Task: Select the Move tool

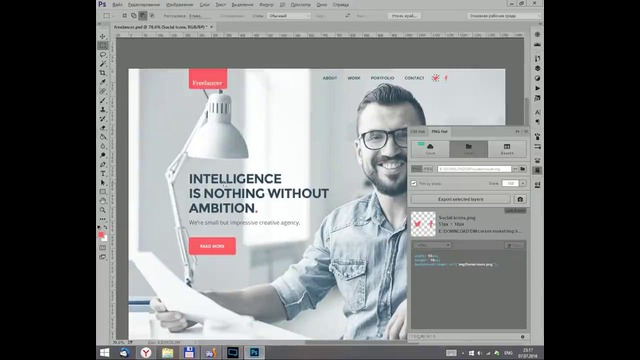Action: (x=103, y=36)
